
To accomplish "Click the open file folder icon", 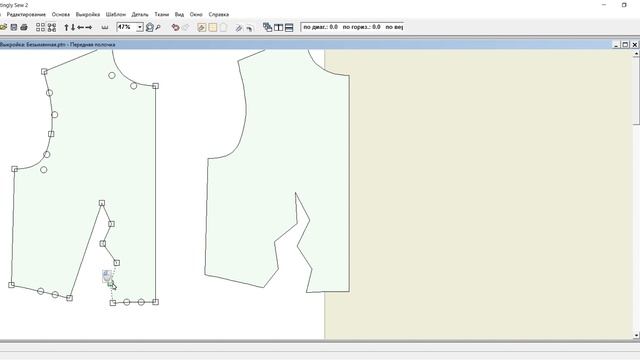I will (x=4, y=27).
